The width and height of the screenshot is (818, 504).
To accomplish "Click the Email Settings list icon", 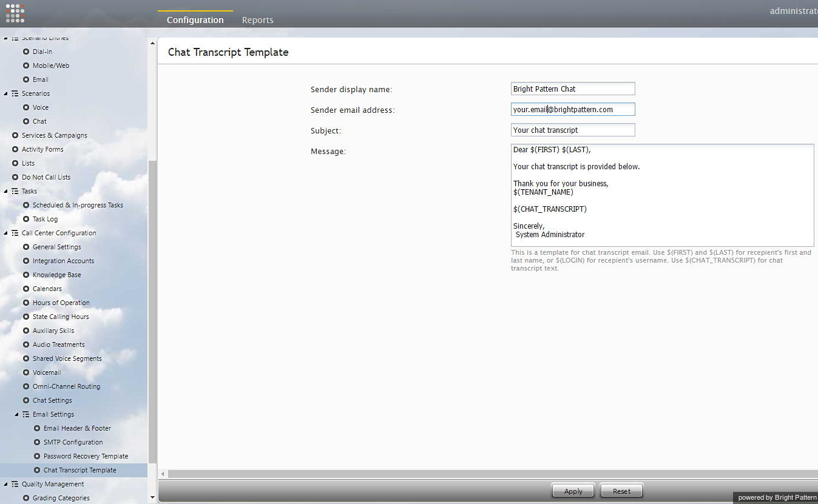I will coord(26,414).
